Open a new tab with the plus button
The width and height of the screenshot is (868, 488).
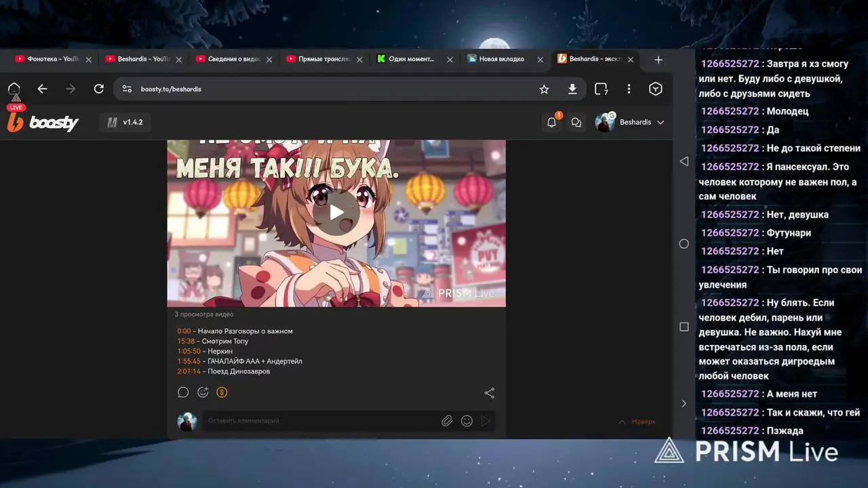pyautogui.click(x=658, y=60)
